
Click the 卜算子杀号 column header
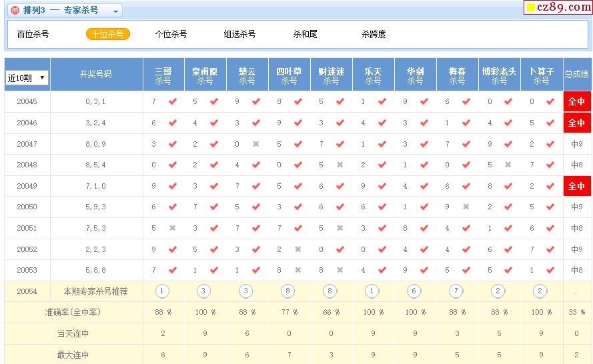(x=542, y=75)
